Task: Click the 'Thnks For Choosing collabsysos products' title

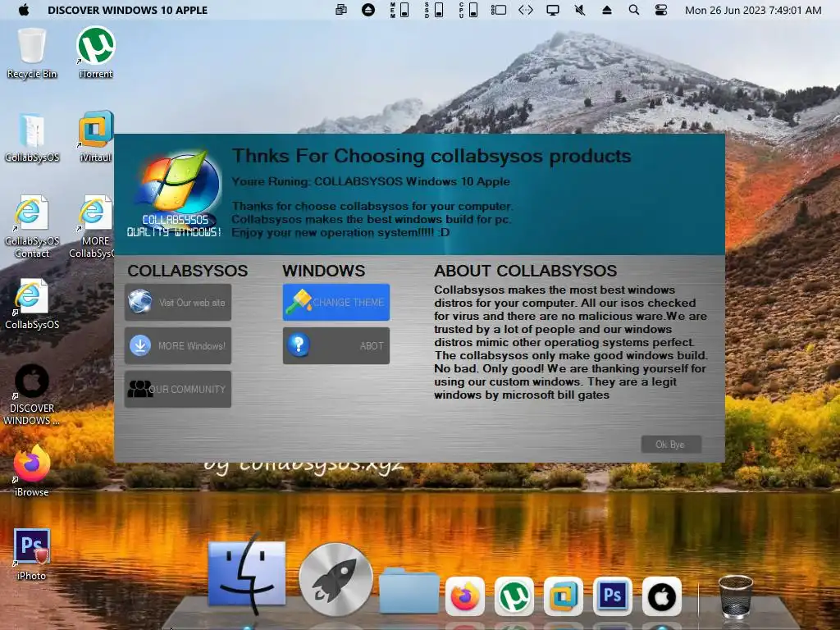Action: [431, 156]
